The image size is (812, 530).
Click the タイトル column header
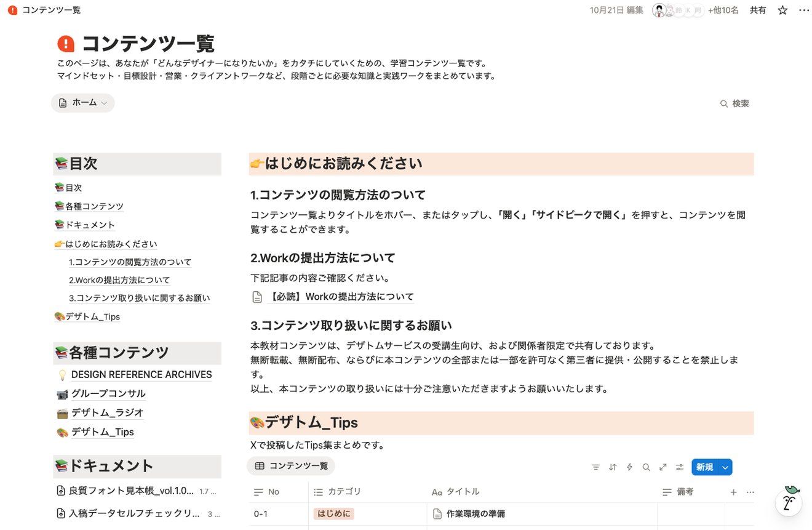542,492
